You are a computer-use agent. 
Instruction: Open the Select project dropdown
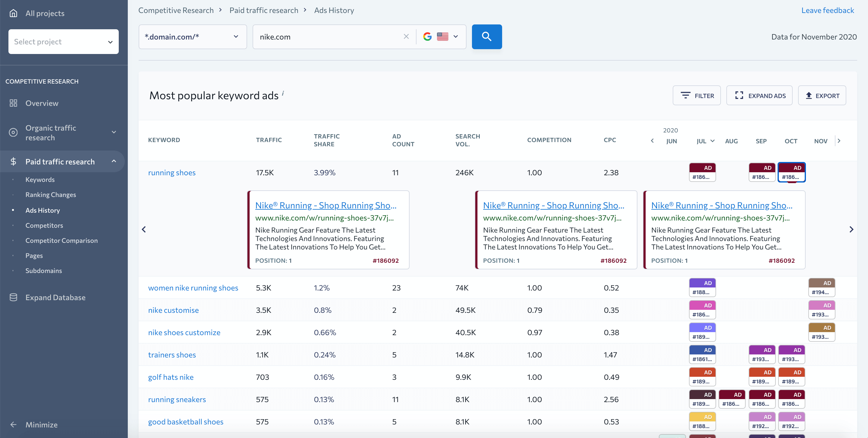[63, 42]
